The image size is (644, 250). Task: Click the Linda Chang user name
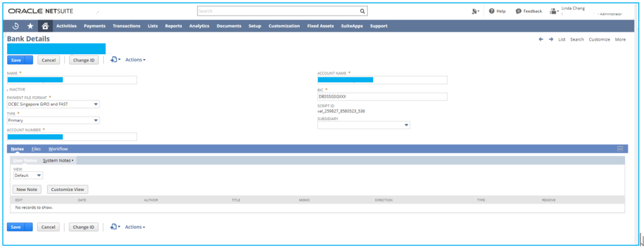pos(573,8)
